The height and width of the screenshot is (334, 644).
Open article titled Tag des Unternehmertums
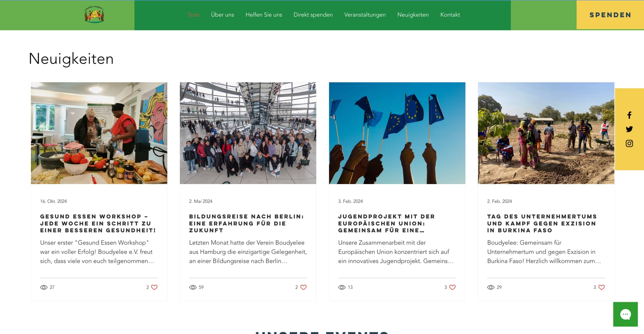542,223
